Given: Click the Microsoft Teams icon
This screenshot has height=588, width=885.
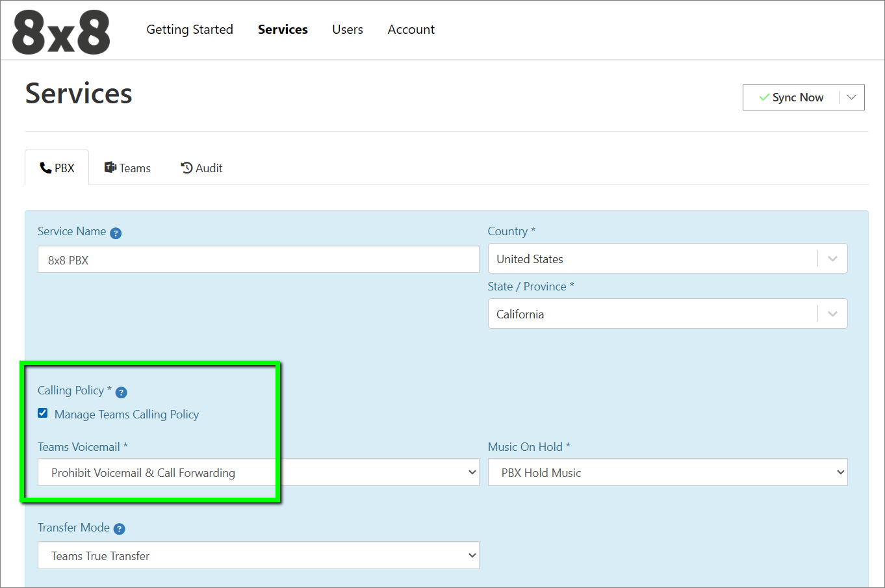Looking at the screenshot, I should pyautogui.click(x=110, y=168).
